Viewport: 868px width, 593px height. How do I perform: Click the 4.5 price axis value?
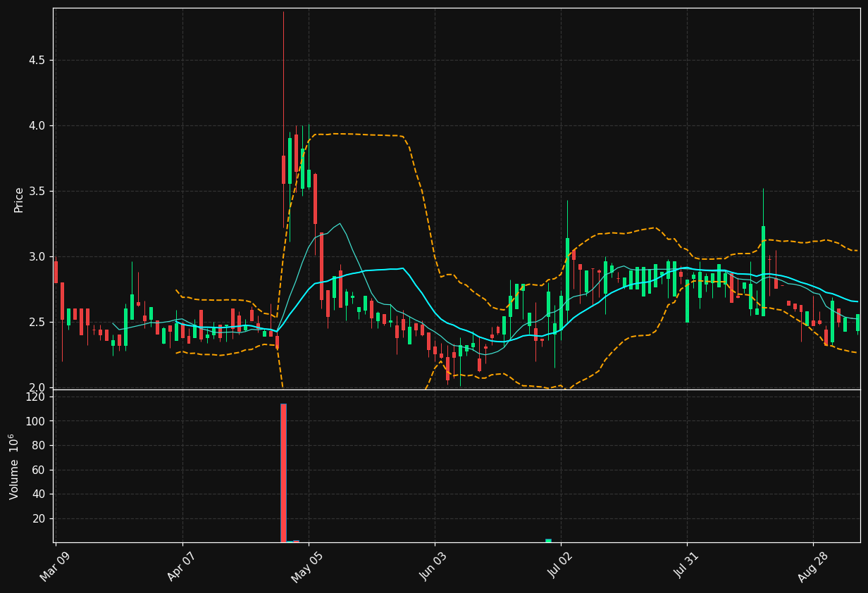(37, 61)
